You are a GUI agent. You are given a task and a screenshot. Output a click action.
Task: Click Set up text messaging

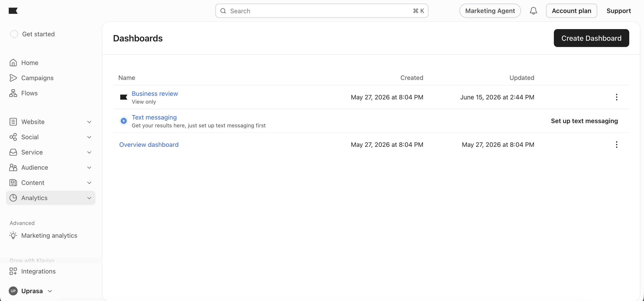pyautogui.click(x=584, y=121)
